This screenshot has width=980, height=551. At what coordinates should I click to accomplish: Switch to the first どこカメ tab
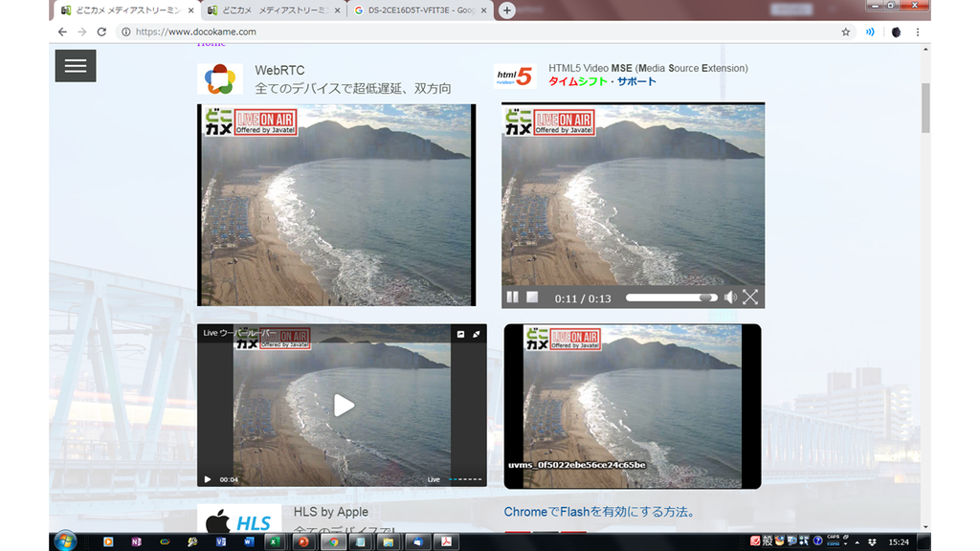click(x=125, y=11)
